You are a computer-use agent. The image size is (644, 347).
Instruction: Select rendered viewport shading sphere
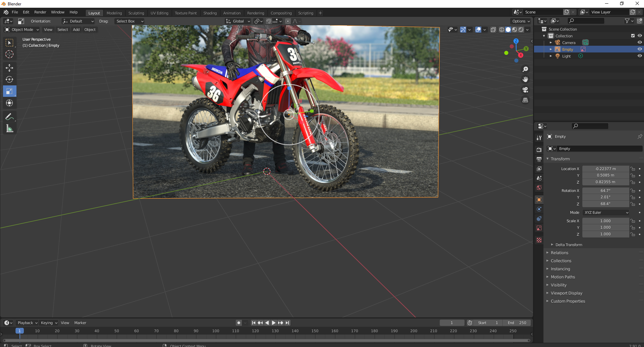click(x=521, y=30)
